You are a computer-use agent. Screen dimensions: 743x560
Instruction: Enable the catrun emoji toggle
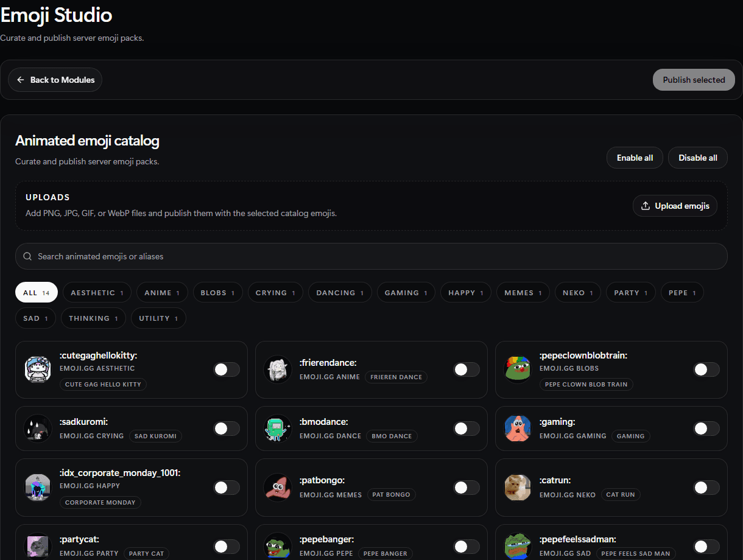tap(706, 488)
